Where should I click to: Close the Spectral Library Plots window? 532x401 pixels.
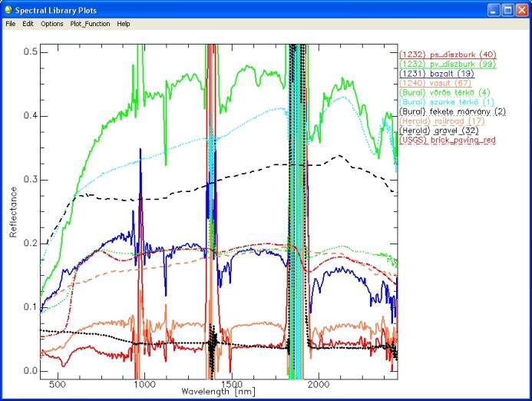[x=521, y=10]
